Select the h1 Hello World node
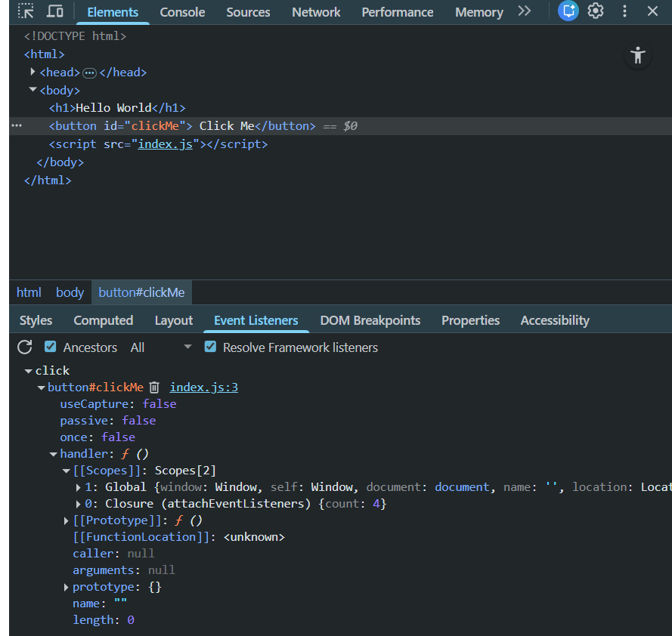Screen dimensions: 672x636 (117, 108)
